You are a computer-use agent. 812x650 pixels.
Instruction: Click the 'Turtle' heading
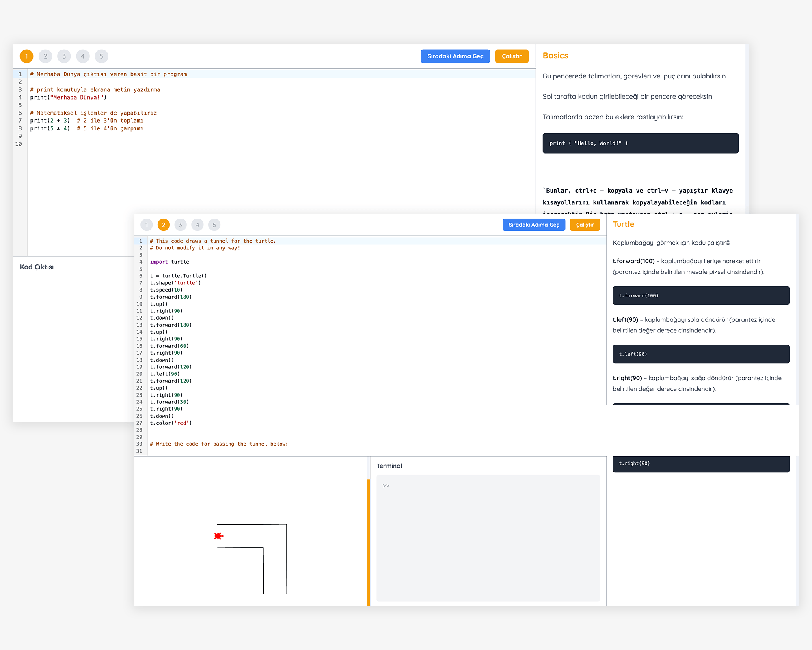point(623,224)
